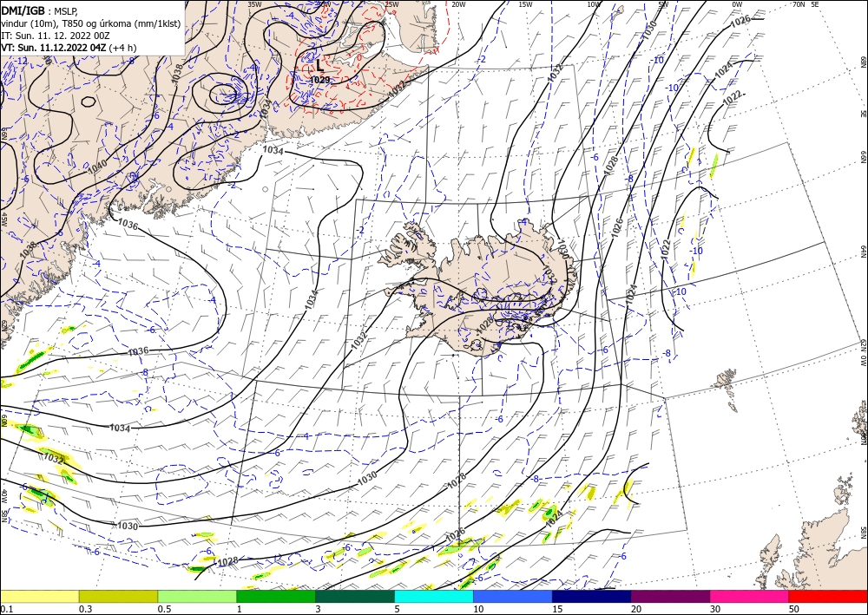868x615 pixels.
Task: Click the '1029' pressure value below the L
Action: coord(320,80)
